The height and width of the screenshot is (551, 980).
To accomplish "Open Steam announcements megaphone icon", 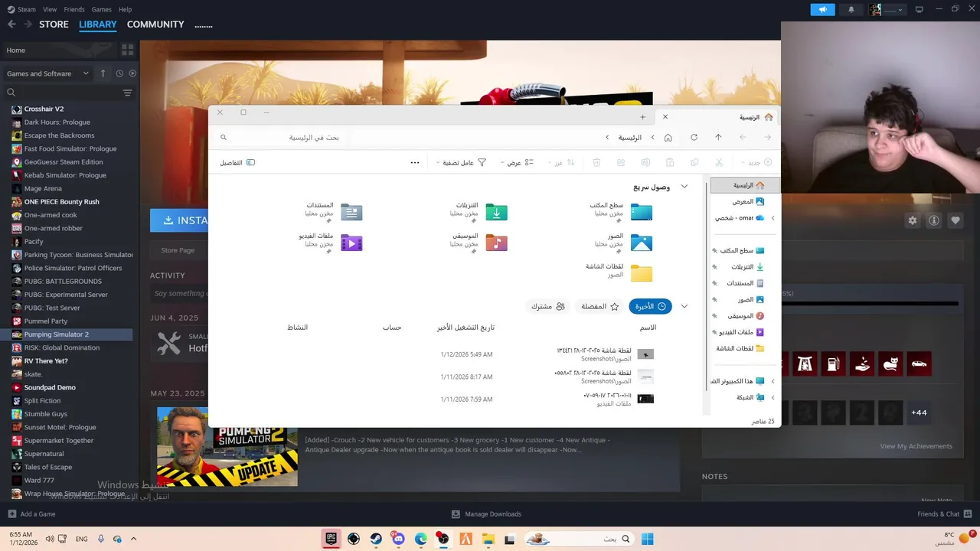I will [x=823, y=9].
